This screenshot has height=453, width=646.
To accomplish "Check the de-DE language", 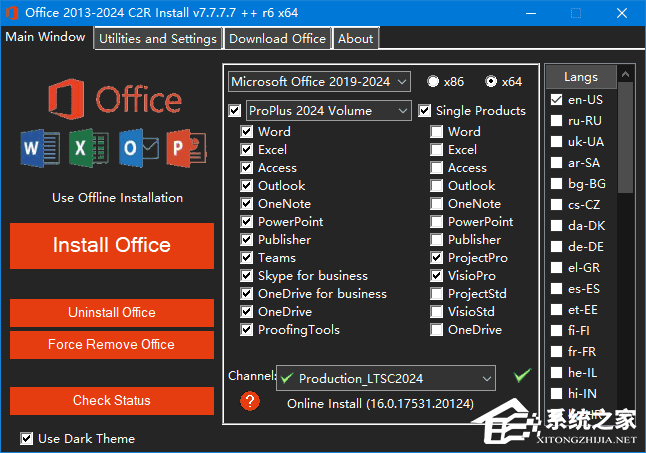I will click(557, 247).
